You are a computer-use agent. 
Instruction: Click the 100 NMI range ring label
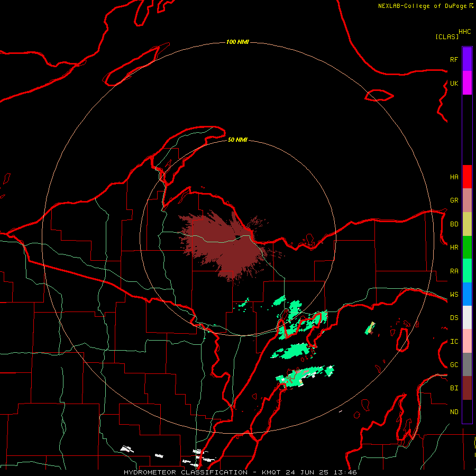click(237, 42)
